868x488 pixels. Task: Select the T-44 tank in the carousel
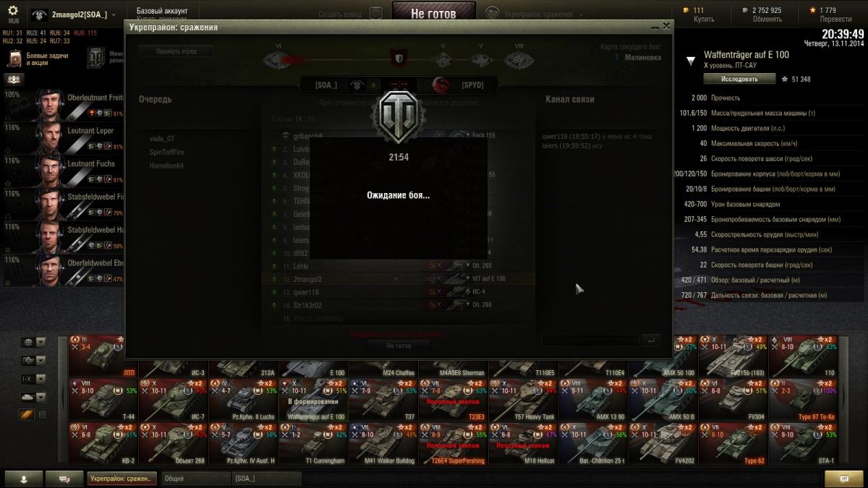(x=103, y=400)
